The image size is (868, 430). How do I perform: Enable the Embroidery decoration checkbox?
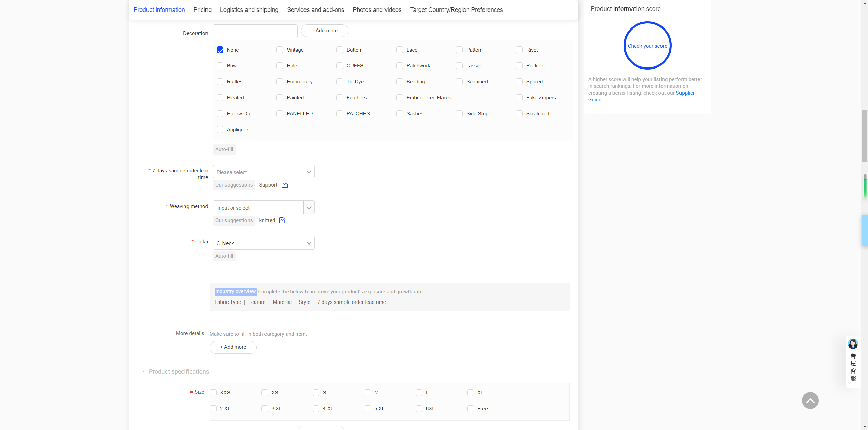[280, 82]
